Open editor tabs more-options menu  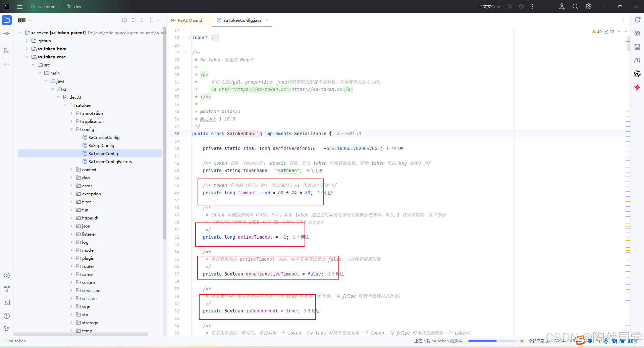point(624,20)
